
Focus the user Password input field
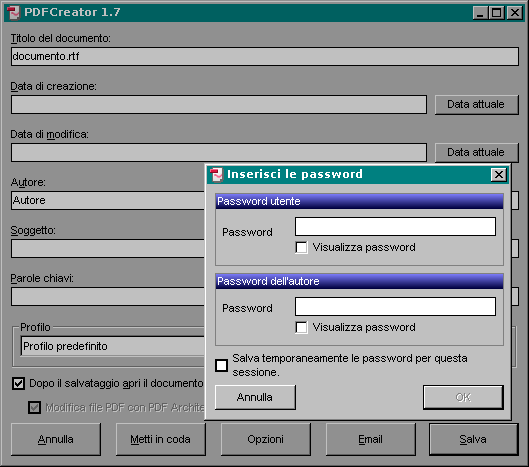[395, 226]
